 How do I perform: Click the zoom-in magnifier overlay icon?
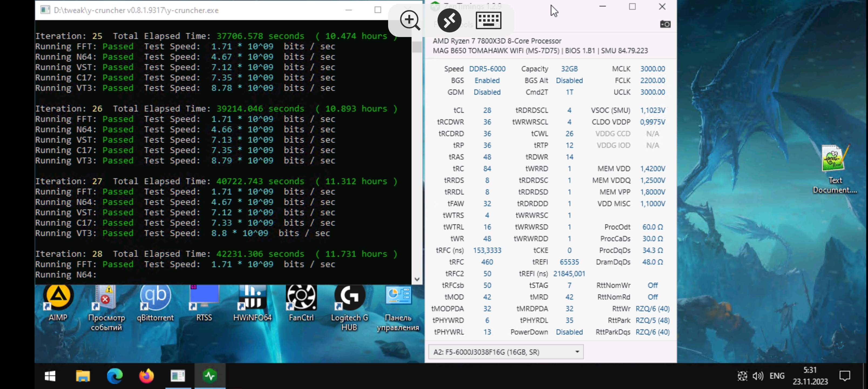click(409, 20)
